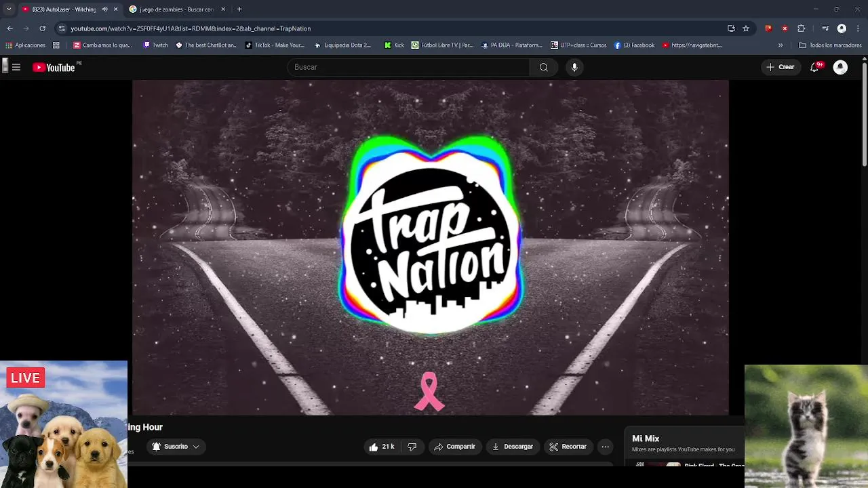The image size is (868, 488).
Task: Show hidden bookmarks with double chevron
Action: coord(781,45)
